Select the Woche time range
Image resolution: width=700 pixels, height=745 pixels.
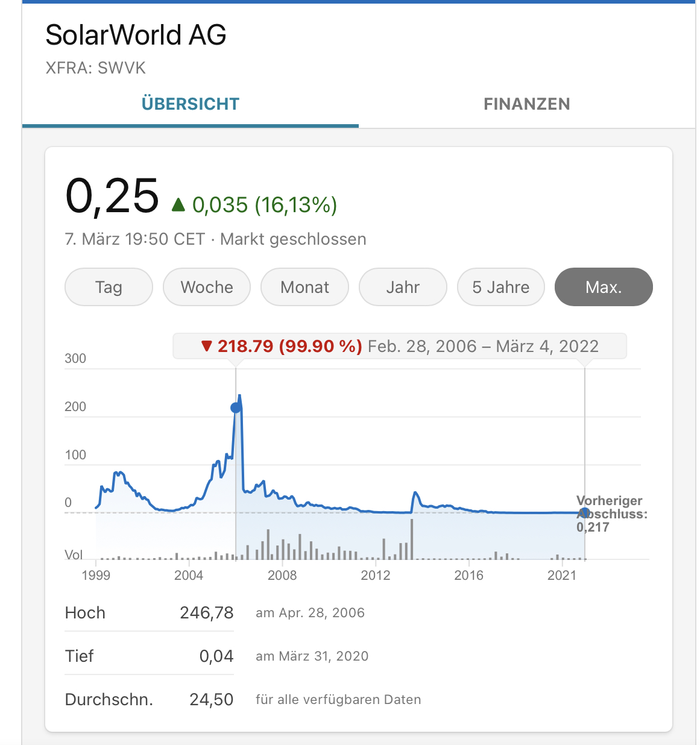pos(207,287)
